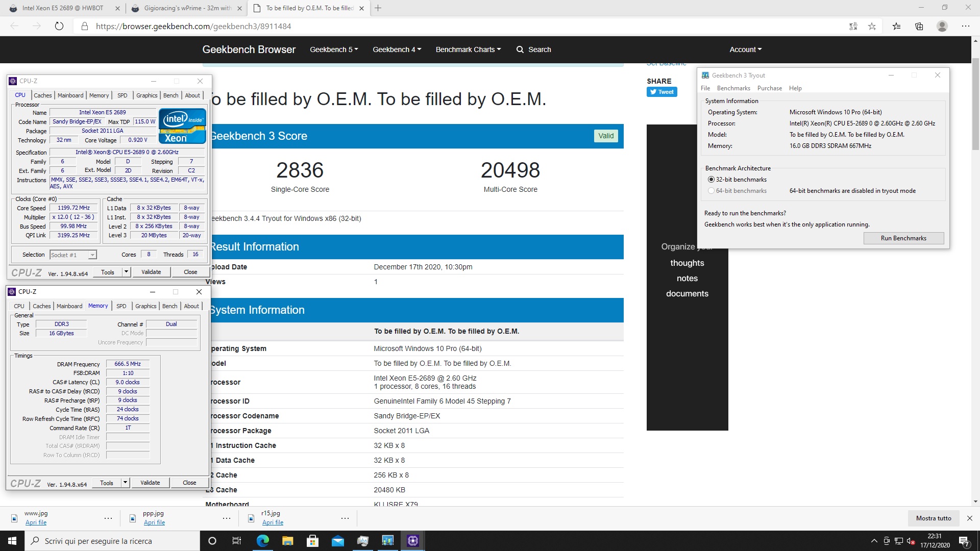The width and height of the screenshot is (980, 551).
Task: Open Benchmarks menu in Geekbench 3 Tryout
Action: [x=733, y=88]
